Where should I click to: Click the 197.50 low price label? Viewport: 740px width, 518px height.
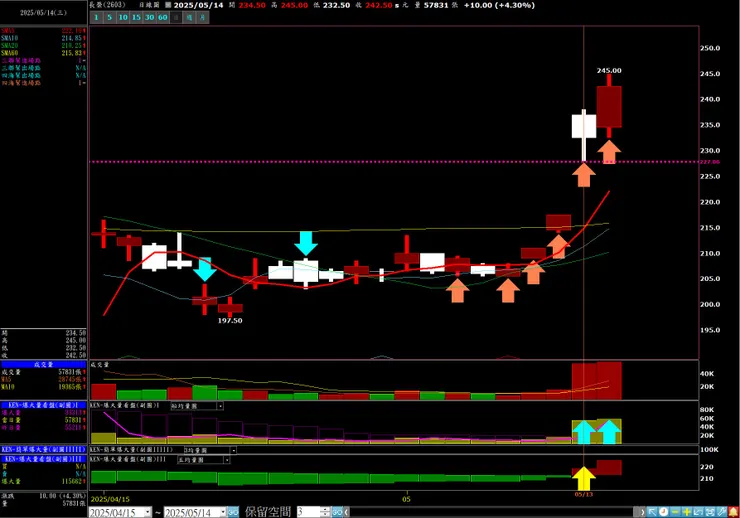click(x=230, y=321)
